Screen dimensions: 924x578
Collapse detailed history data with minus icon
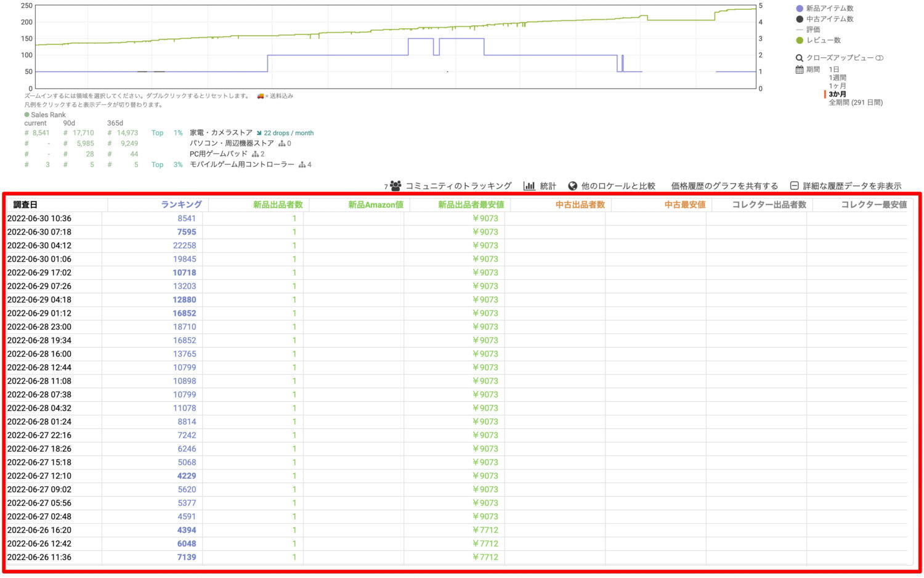click(x=794, y=185)
